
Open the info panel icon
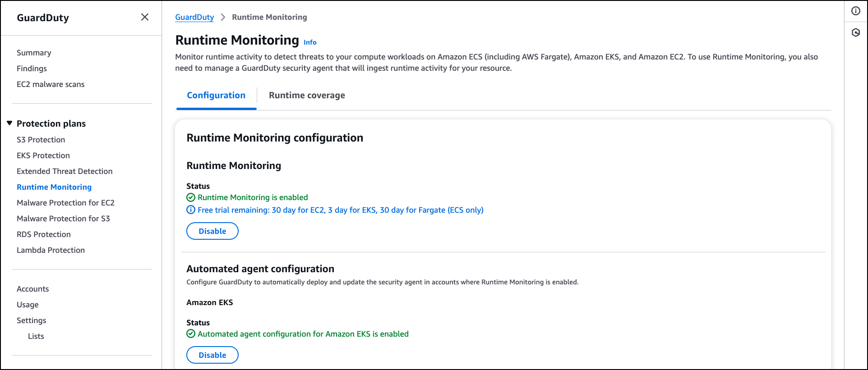coord(855,11)
